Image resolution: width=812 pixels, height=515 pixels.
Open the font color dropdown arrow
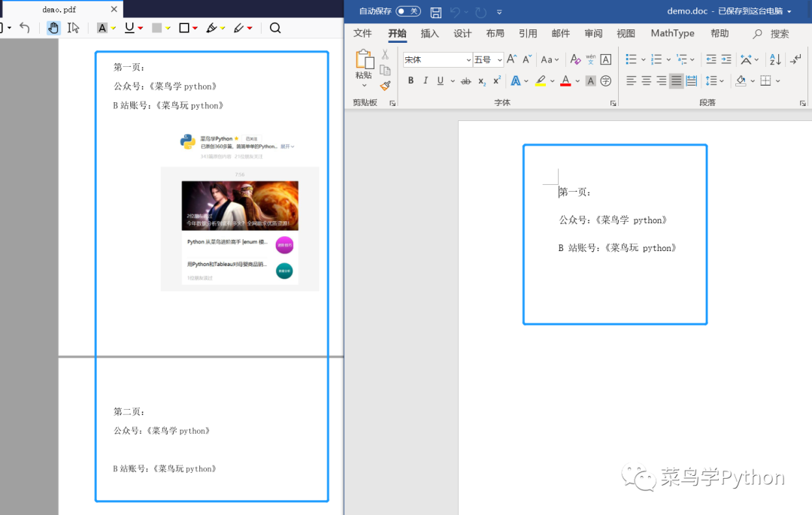tap(577, 81)
